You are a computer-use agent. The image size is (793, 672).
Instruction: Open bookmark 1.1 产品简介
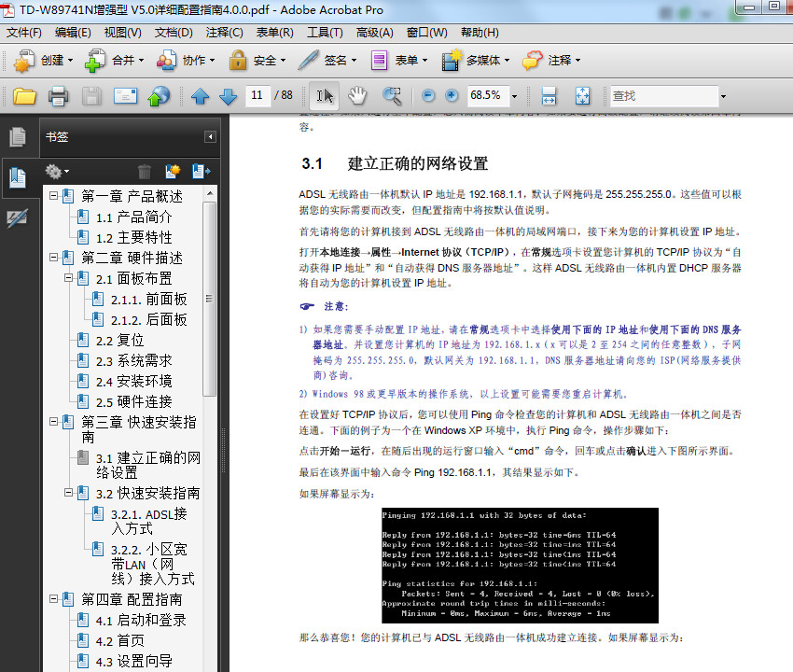pos(134,217)
